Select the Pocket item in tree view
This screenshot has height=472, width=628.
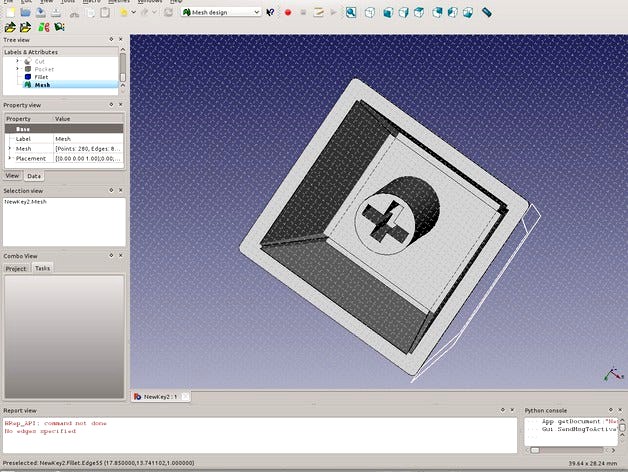pos(44,68)
